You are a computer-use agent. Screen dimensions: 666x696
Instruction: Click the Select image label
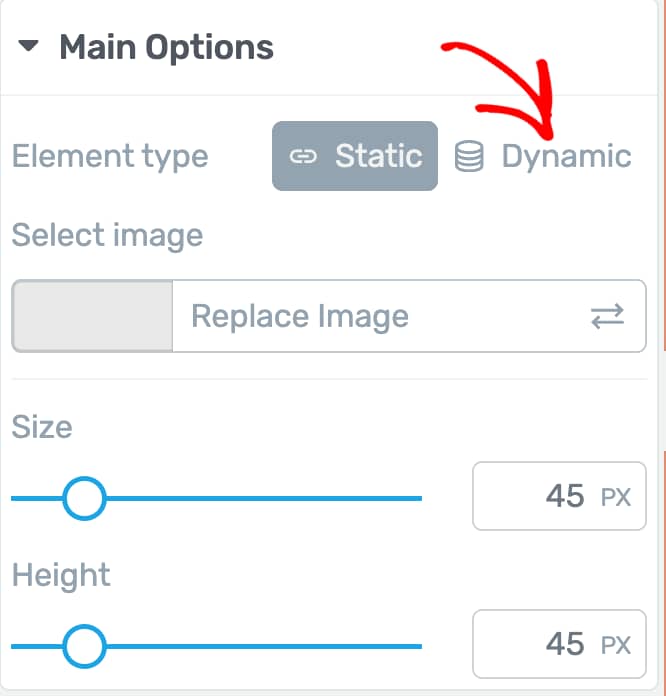[107, 235]
